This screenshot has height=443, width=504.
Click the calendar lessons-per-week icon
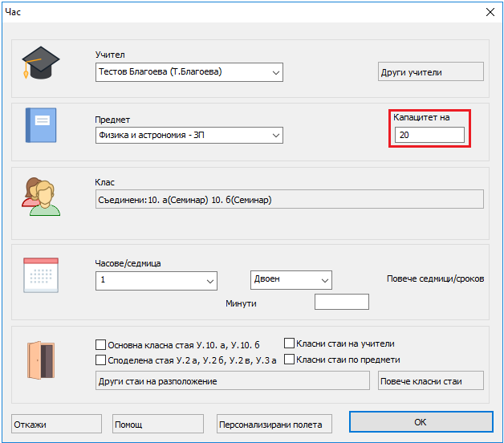(x=40, y=274)
